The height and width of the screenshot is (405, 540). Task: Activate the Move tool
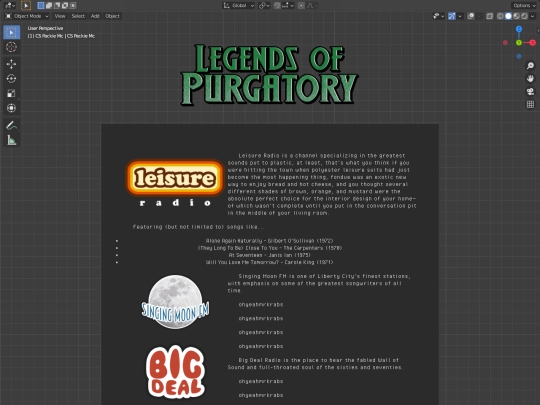pos(11,64)
